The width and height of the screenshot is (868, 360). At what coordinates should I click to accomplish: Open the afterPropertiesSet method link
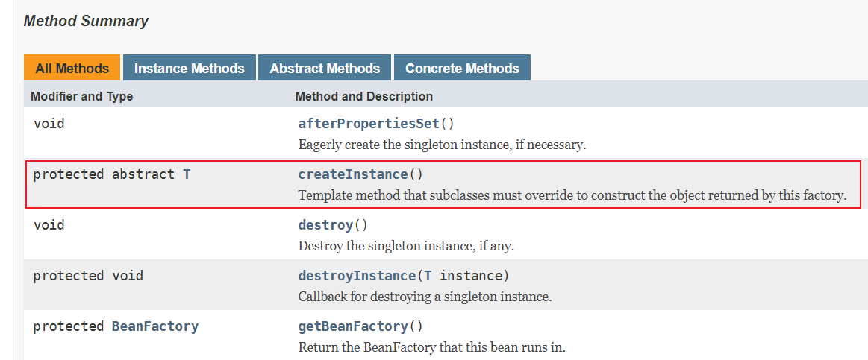pyautogui.click(x=369, y=124)
